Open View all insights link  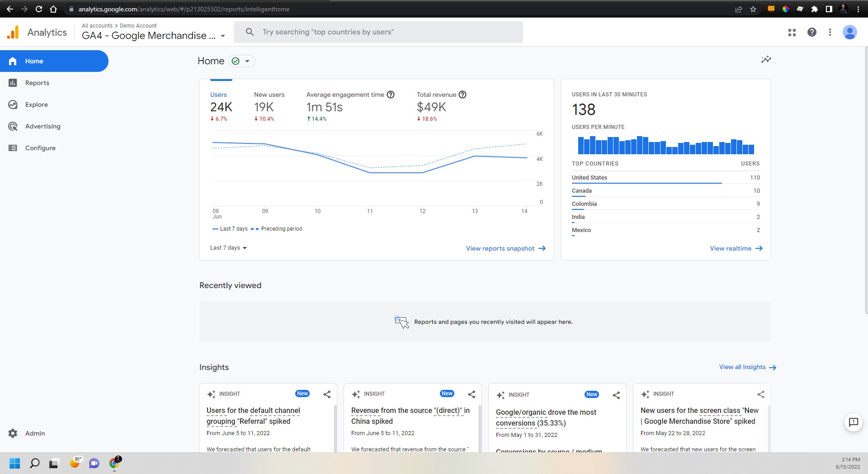(x=747, y=367)
